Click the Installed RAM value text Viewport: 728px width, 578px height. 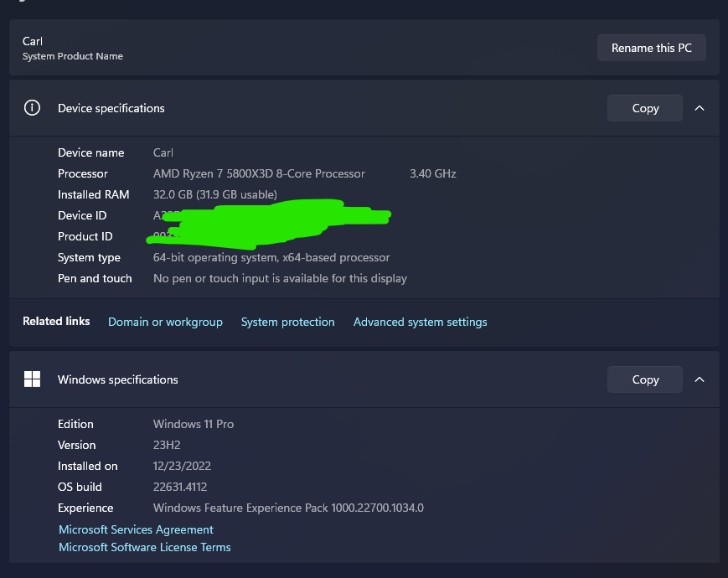tap(215, 194)
